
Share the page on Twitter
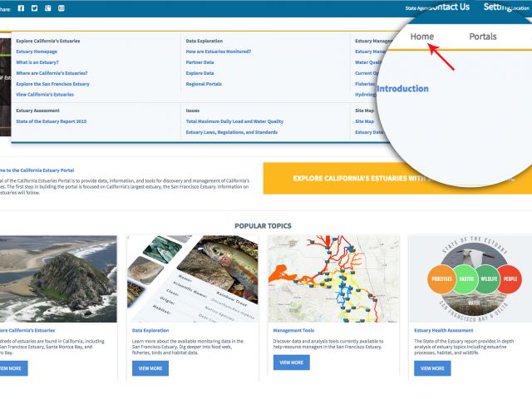(34, 8)
